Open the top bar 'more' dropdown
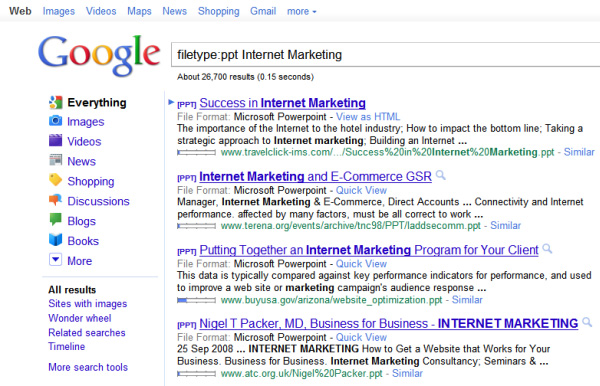600x386 pixels. pos(302,11)
